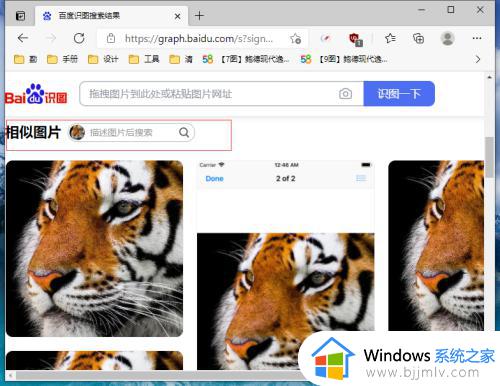The height and width of the screenshot is (386, 500).
Task: Open the Collections panel
Action: click(418, 38)
